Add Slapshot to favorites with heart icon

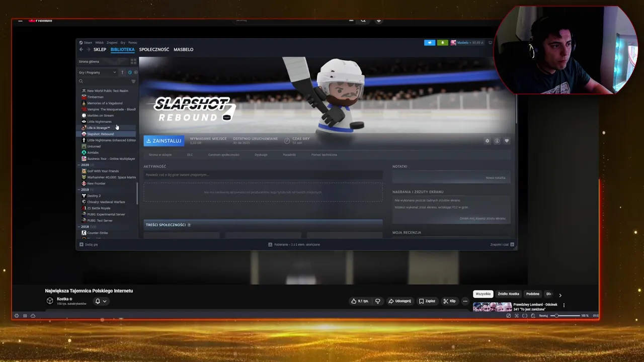507,141
